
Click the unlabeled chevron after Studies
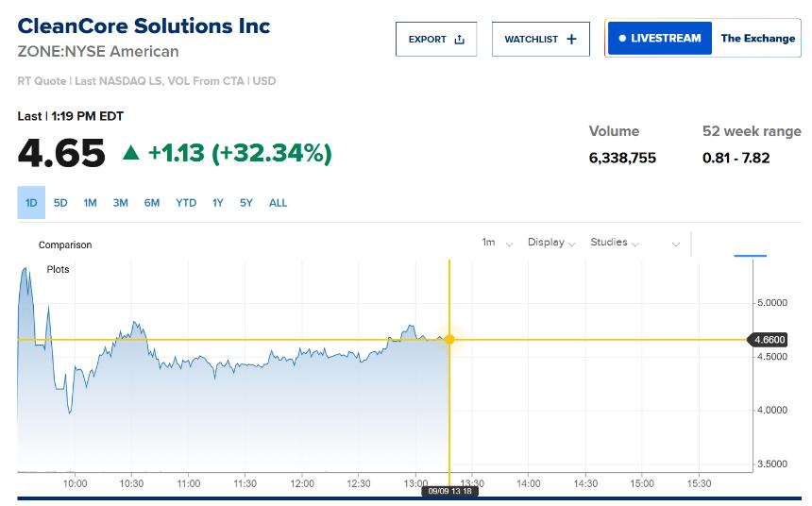click(x=676, y=244)
